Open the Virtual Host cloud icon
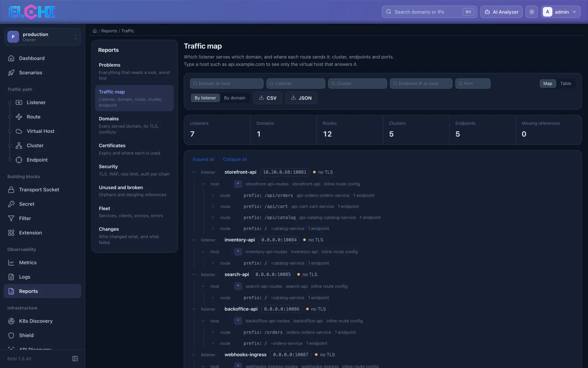Image resolution: width=588 pixels, height=368 pixels. coord(19,131)
